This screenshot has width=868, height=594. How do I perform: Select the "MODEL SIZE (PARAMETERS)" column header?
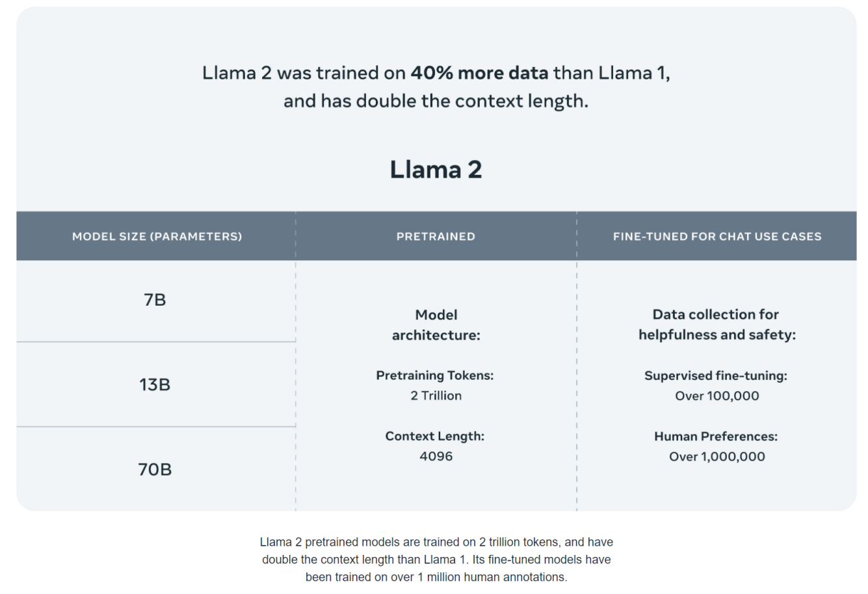pos(157,237)
